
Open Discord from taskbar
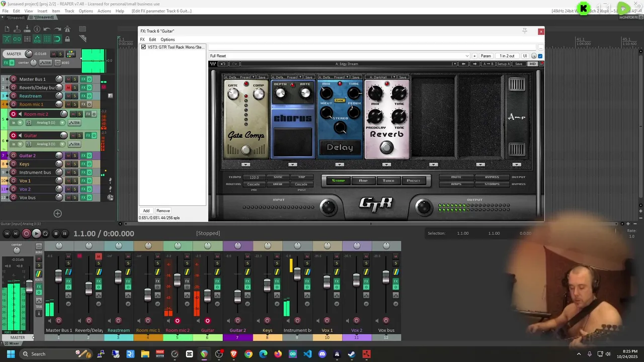tap(322, 354)
